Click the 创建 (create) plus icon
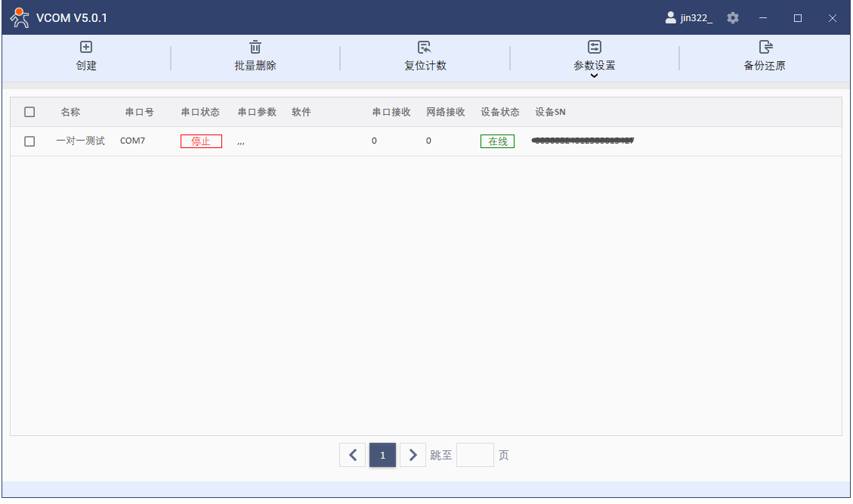This screenshot has width=853, height=504. tap(86, 48)
